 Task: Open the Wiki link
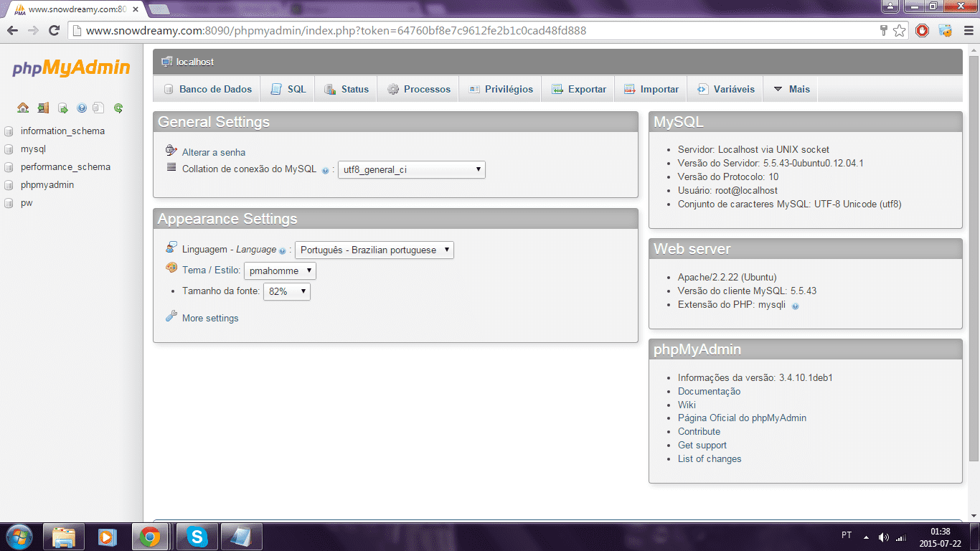click(687, 405)
